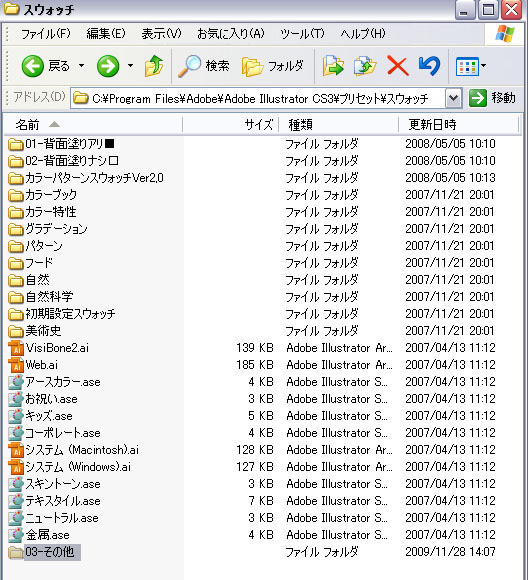Select the カラーブック folder name
This screenshot has height=580, width=528.
pos(51,195)
